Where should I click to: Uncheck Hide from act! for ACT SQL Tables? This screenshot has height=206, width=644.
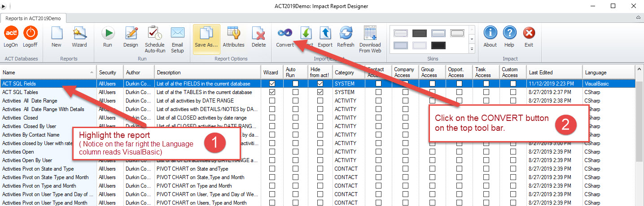click(320, 92)
